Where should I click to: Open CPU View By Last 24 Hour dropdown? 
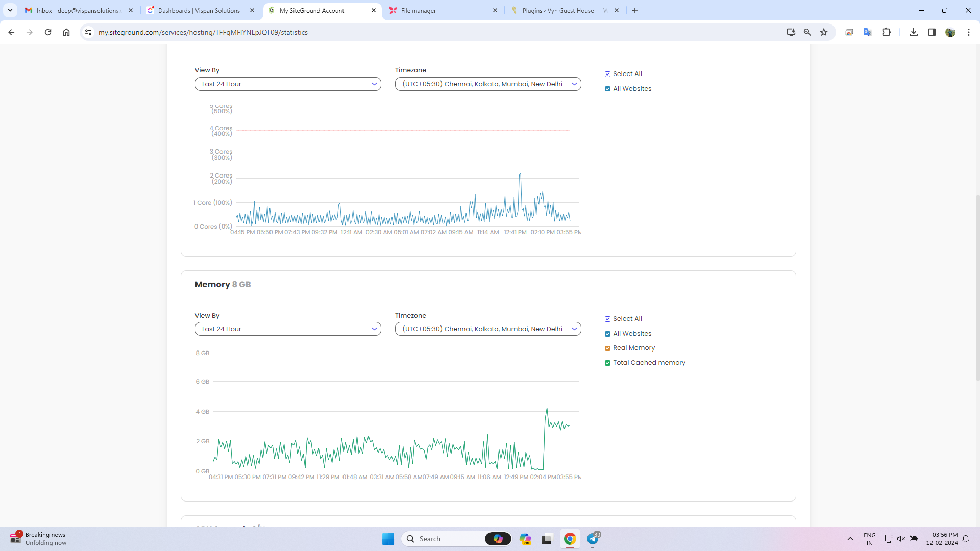[x=288, y=84]
